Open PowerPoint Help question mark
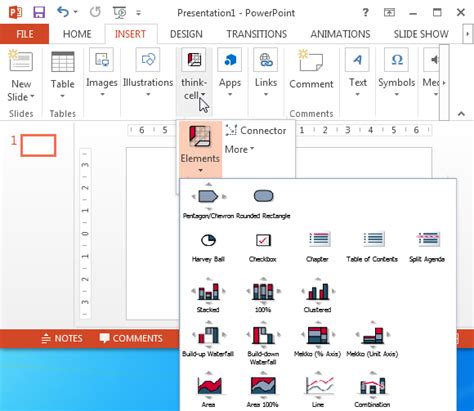Viewport: 474px width, 411px height. click(365, 13)
